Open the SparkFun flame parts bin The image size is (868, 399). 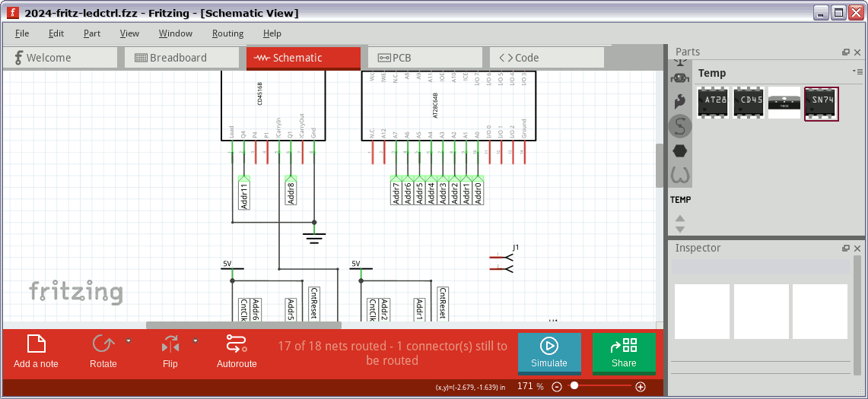coord(680,101)
